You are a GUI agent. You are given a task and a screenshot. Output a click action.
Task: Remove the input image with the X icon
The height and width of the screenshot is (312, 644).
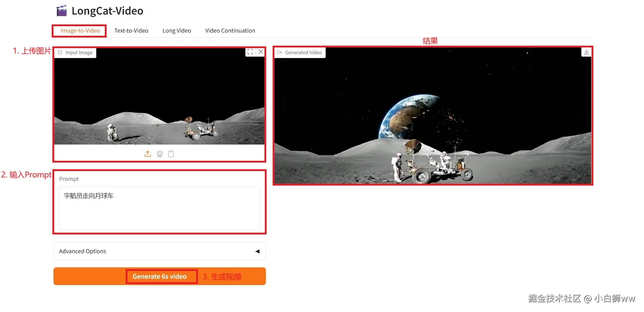261,52
